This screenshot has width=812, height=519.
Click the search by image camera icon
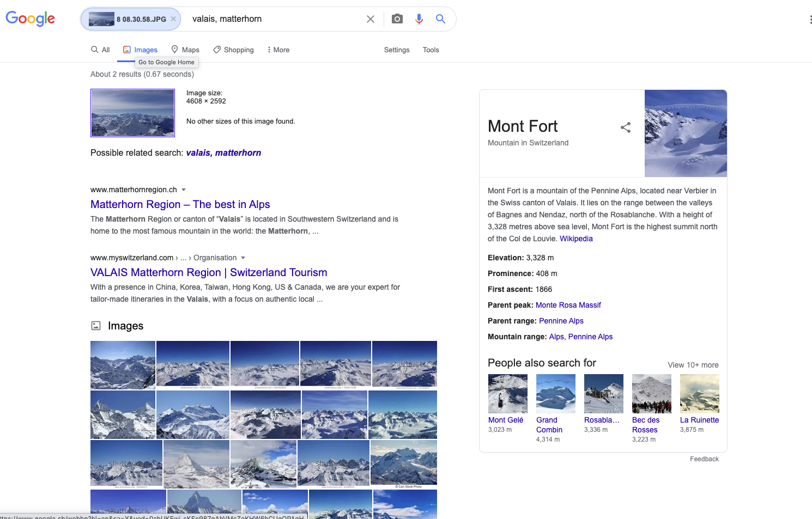pyautogui.click(x=397, y=19)
